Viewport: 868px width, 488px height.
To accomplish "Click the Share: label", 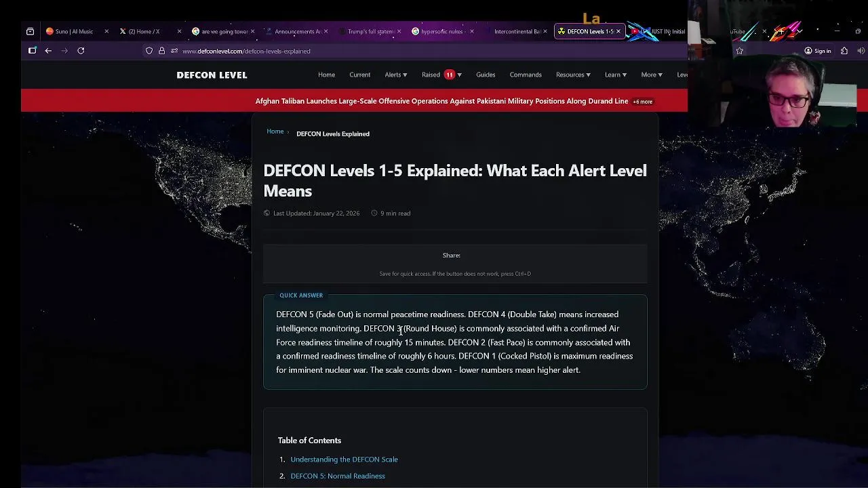I will click(x=451, y=256).
